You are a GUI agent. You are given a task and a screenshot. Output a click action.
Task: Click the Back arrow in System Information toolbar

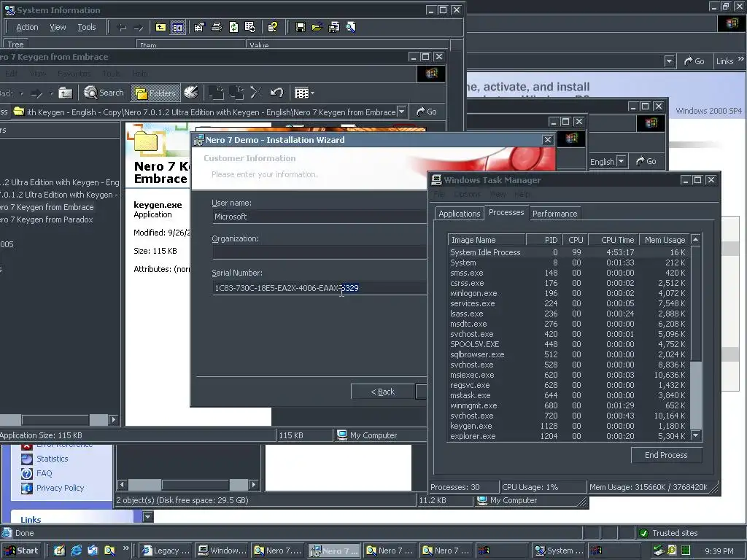coord(122,28)
